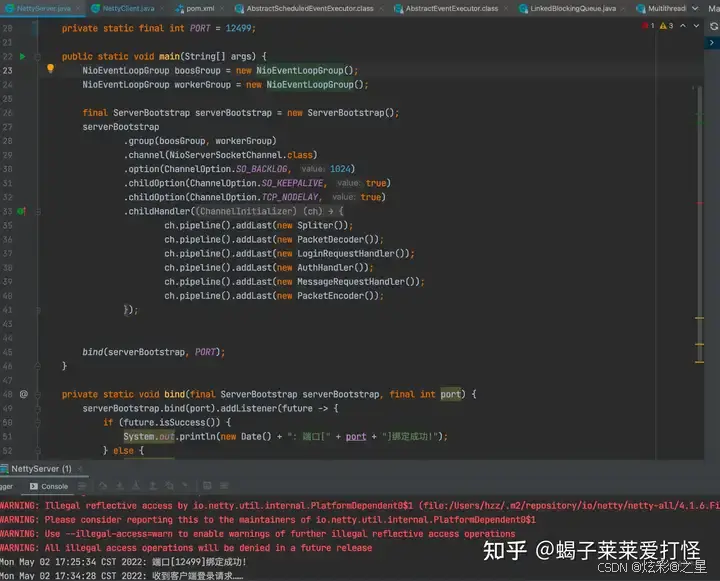Expand the right-side panel chevron
The height and width of the screenshot is (581, 720).
712,42
